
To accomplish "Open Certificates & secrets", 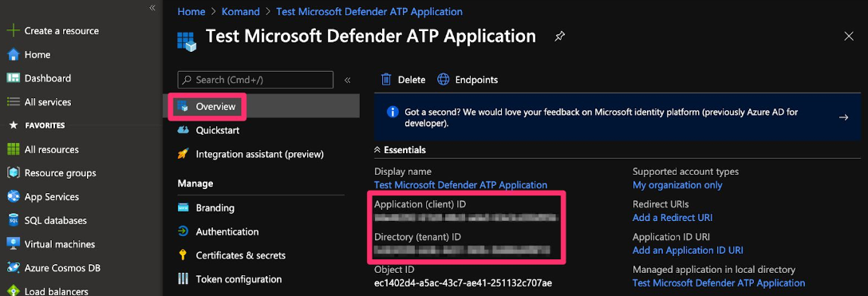I will [241, 255].
